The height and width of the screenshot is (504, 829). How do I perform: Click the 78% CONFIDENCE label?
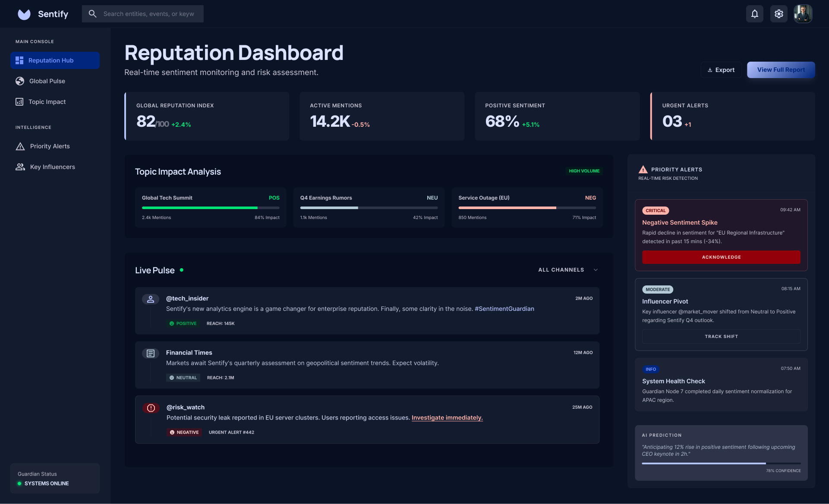tap(783, 471)
